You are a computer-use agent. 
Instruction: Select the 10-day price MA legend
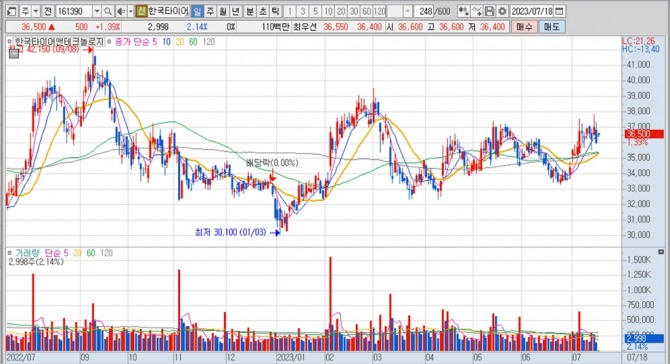pos(166,42)
